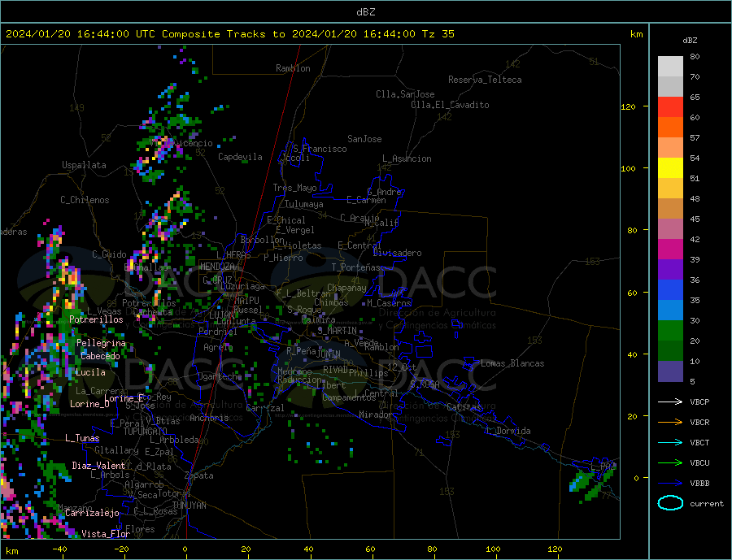732x560 pixels.
Task: Click the 'L_Dormida' map label
Action: pyautogui.click(x=508, y=431)
